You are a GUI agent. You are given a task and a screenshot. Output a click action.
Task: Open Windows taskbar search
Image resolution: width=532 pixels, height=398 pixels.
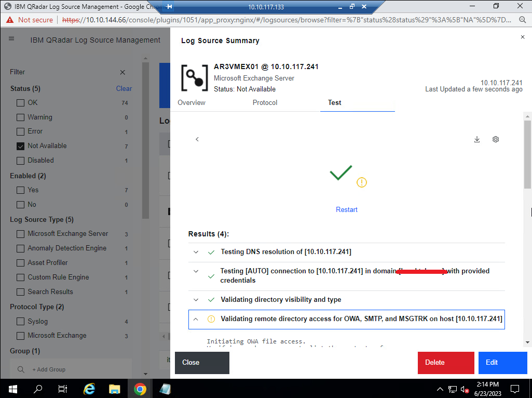(38, 389)
